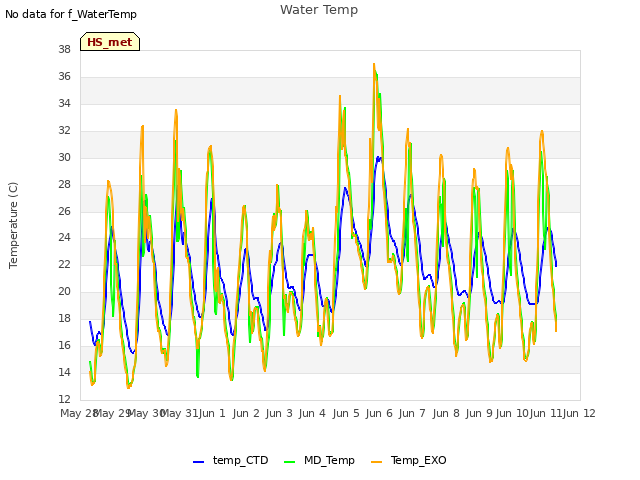
Task: Click the Temperature (C) axis label
Action: point(13,225)
